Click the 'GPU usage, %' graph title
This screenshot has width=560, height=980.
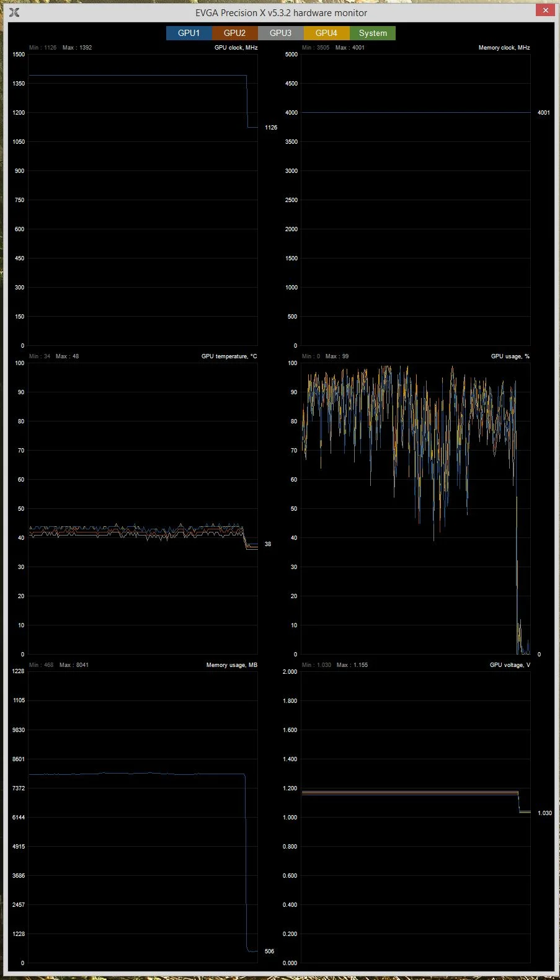510,356
